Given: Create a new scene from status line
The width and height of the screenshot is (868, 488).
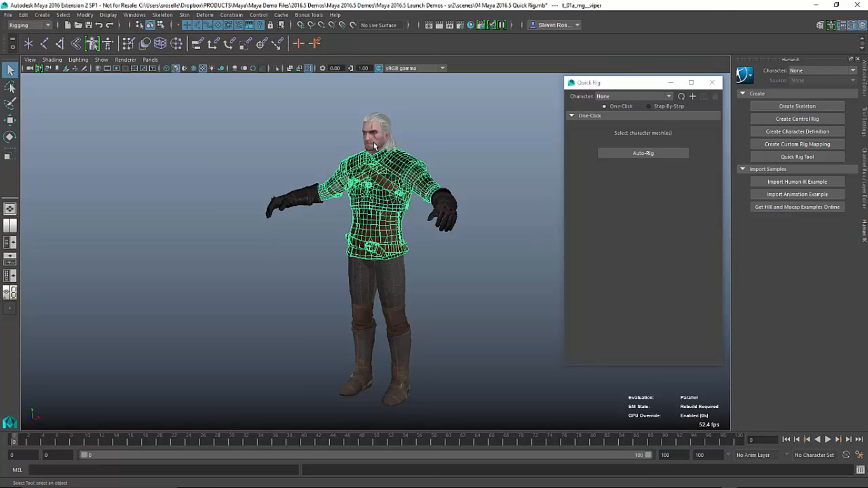Looking at the screenshot, I should (x=67, y=25).
